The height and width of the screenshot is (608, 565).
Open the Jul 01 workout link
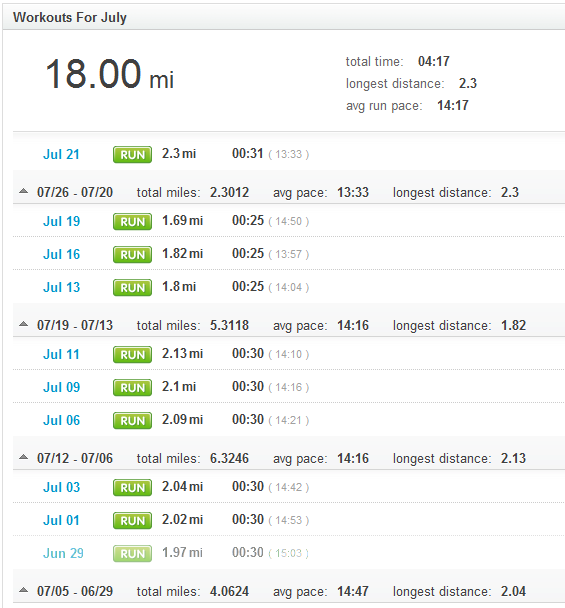[61, 520]
